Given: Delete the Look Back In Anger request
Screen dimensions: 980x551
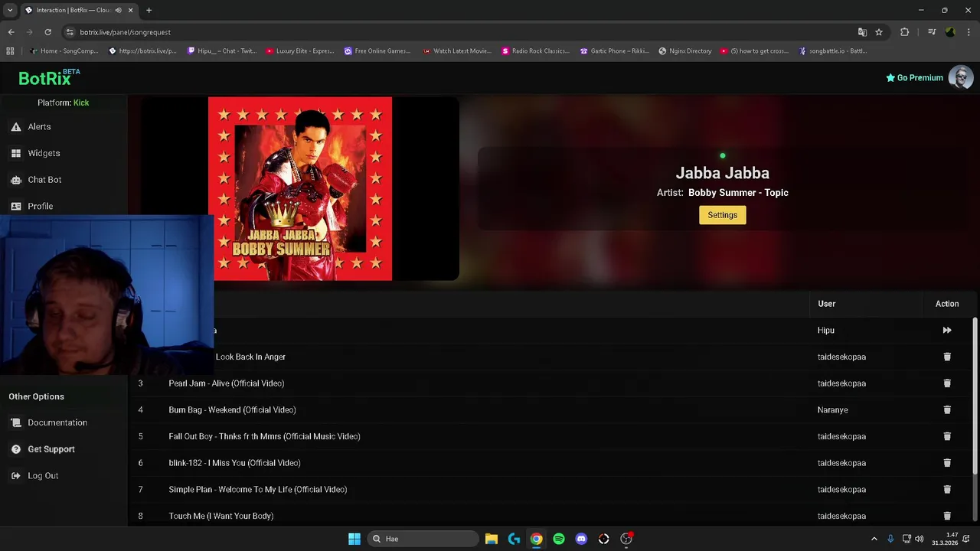Looking at the screenshot, I should (947, 357).
